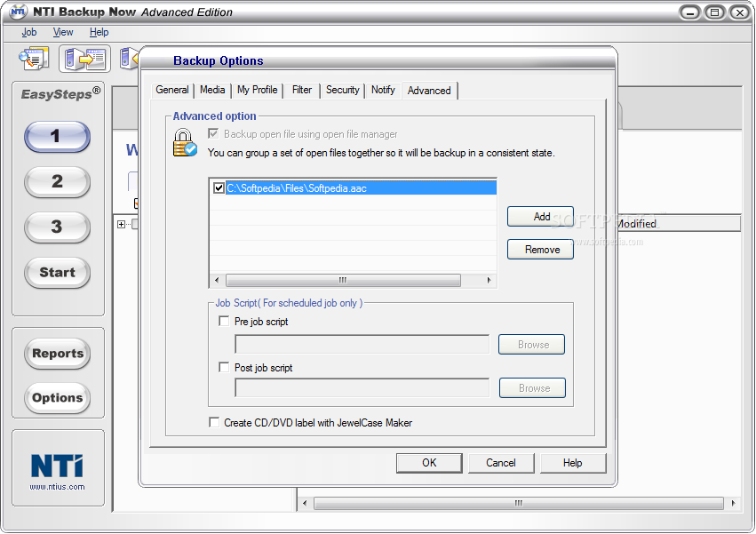Open the NTI www.ntius.com logo link

(58, 472)
